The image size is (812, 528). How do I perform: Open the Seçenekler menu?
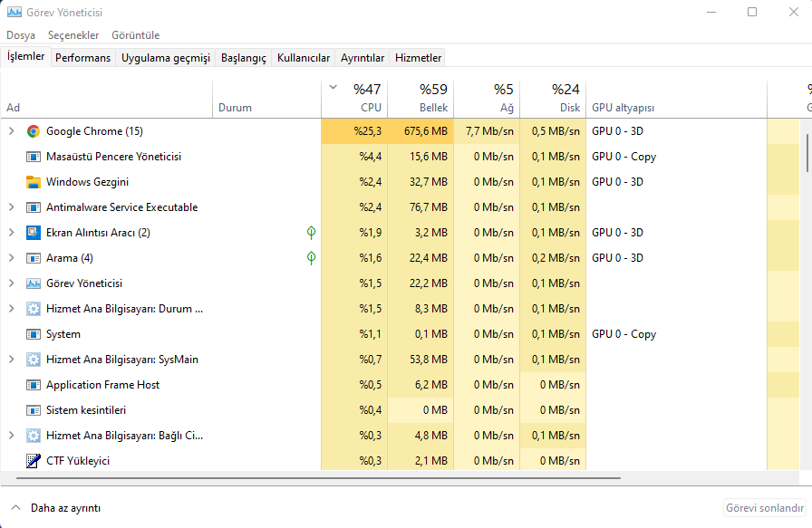tap(73, 35)
